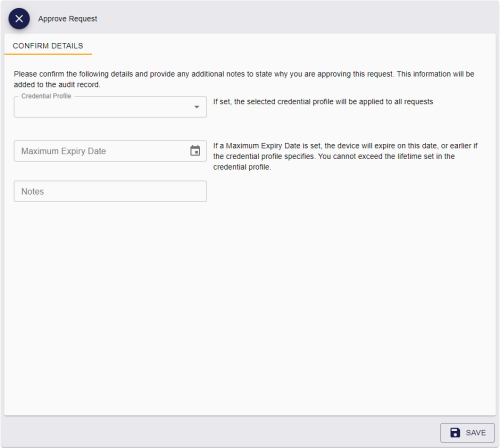The height and width of the screenshot is (448, 500).
Task: Switch to the CONFIRM DETAILS tab
Action: 48,46
